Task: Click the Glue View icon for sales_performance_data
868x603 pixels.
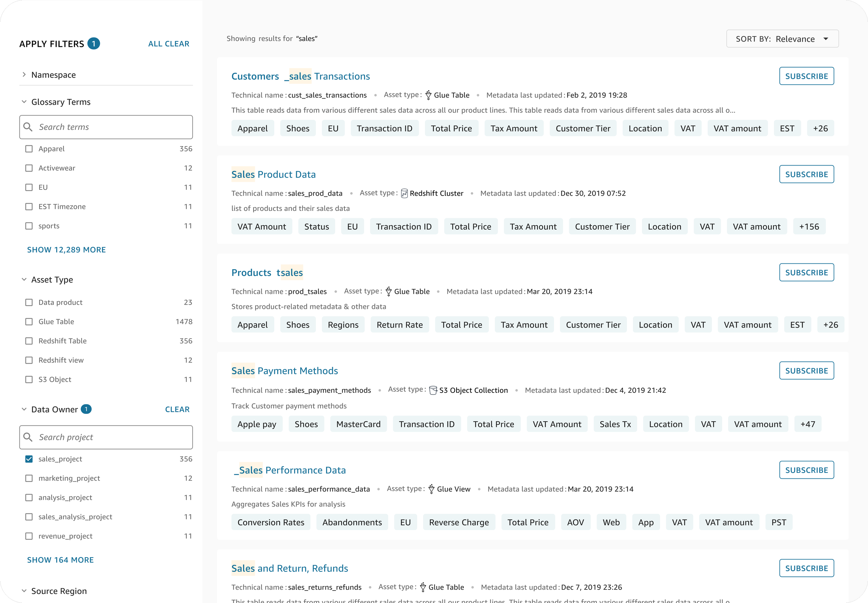Action: [431, 489]
